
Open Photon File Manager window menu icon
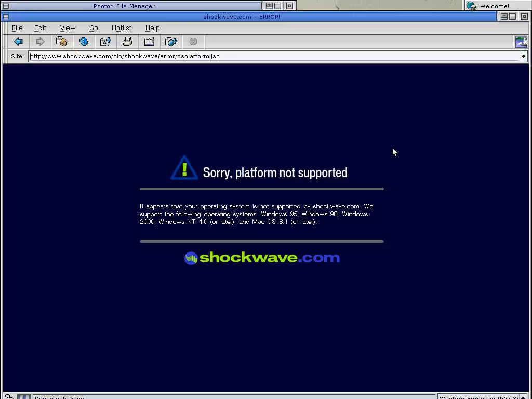6,6
